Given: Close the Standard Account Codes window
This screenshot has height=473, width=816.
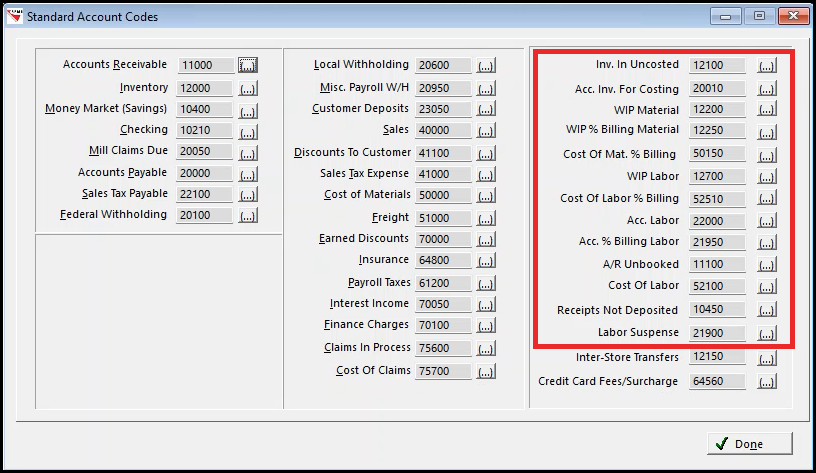Looking at the screenshot, I should click(x=793, y=16).
